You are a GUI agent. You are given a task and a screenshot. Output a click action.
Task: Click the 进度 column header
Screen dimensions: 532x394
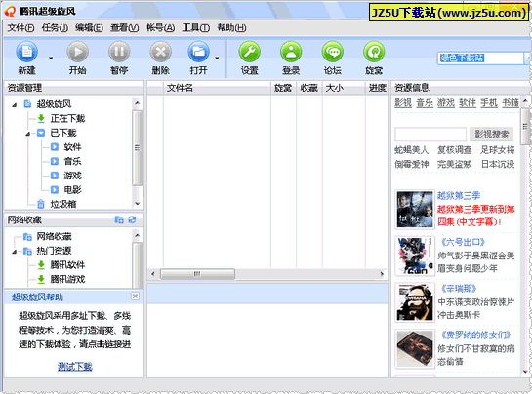377,88
